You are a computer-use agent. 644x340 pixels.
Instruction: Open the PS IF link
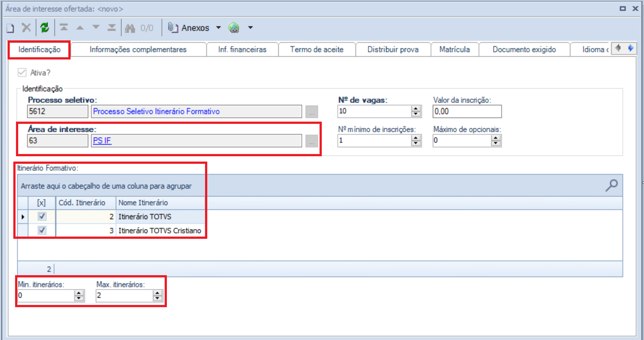[102, 141]
